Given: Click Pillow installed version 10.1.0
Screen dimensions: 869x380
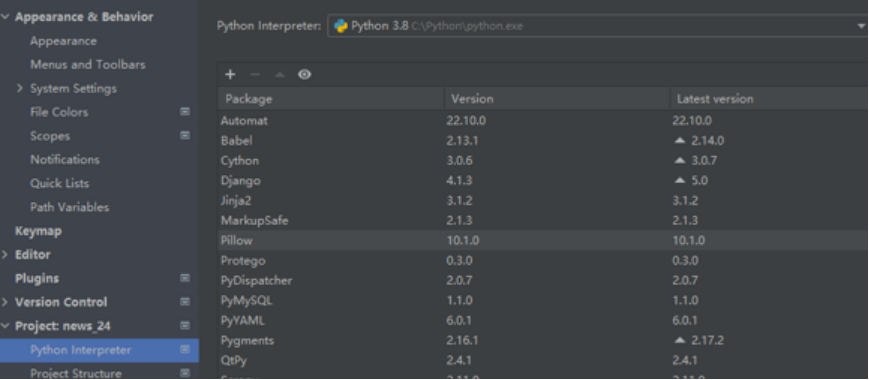Looking at the screenshot, I should 463,240.
